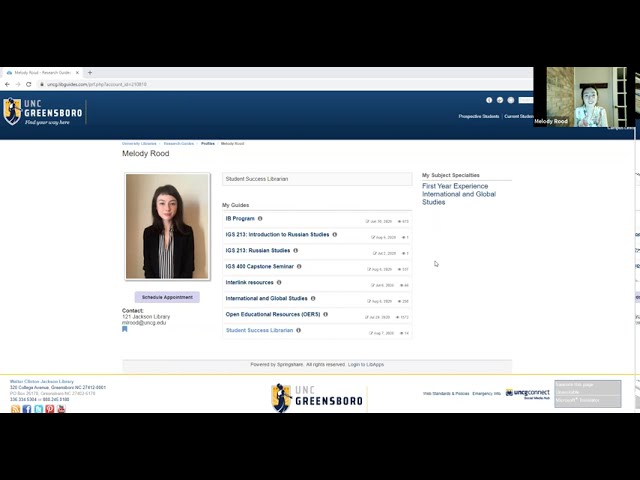Open Open Educational Resources (OERS) guide
This screenshot has height=480, width=640.
click(273, 314)
